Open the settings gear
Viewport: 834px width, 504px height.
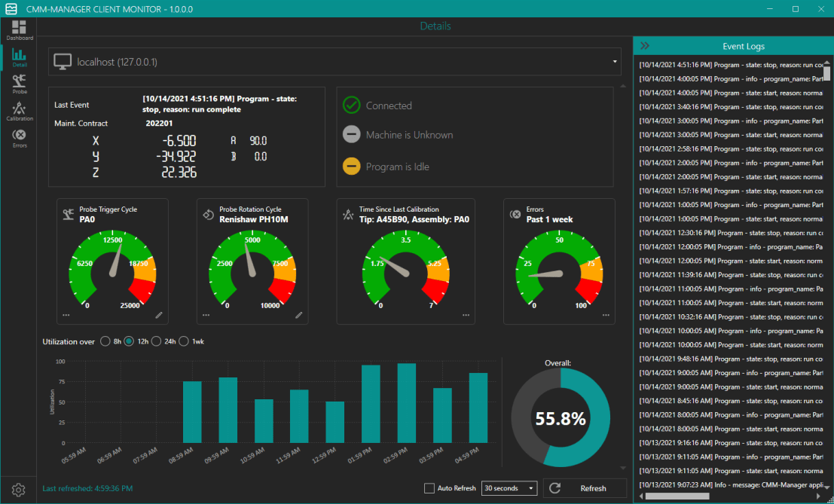coord(19,489)
